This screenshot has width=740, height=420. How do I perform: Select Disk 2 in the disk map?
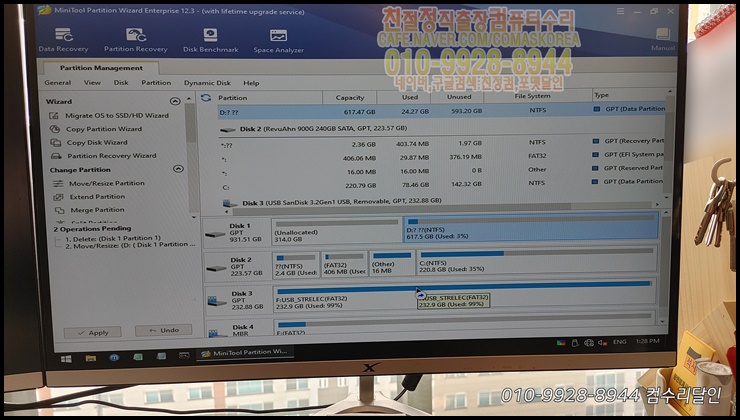coord(237,266)
